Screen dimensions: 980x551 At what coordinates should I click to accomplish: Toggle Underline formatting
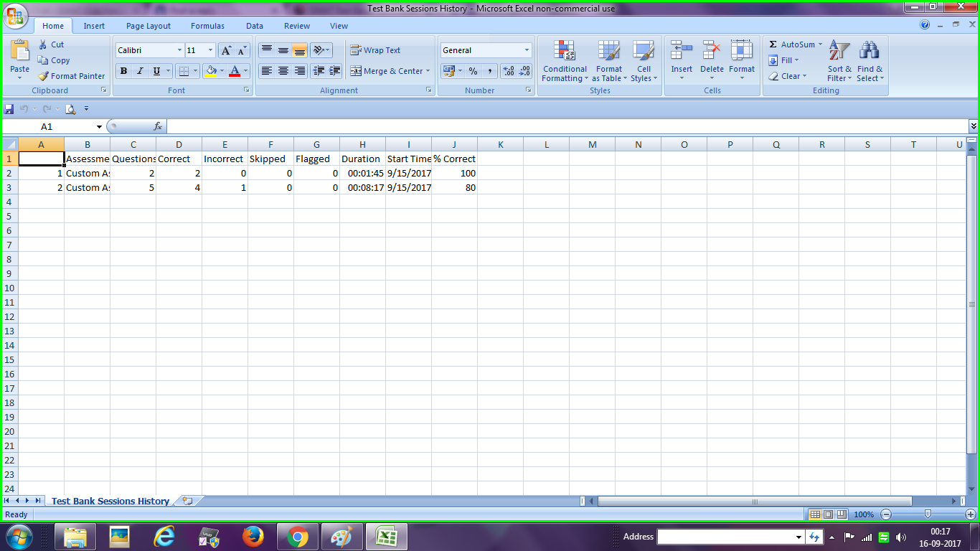(x=156, y=71)
